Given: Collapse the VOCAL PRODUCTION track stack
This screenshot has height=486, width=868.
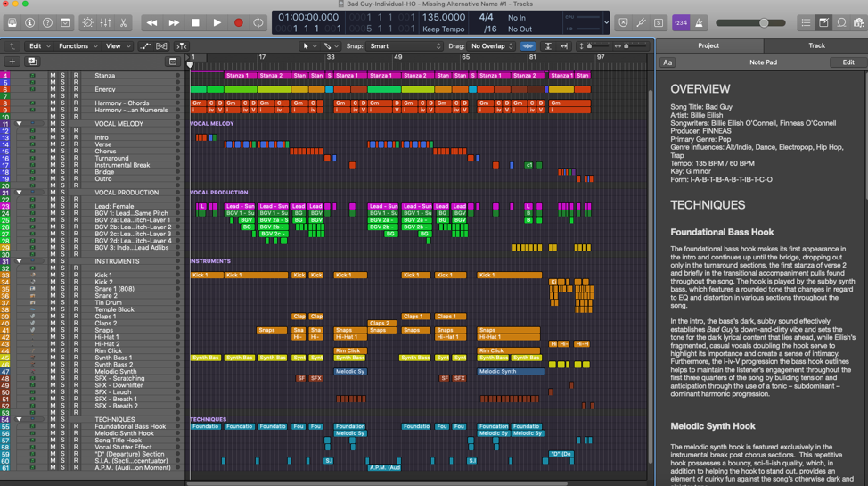Looking at the screenshot, I should 20,193.
